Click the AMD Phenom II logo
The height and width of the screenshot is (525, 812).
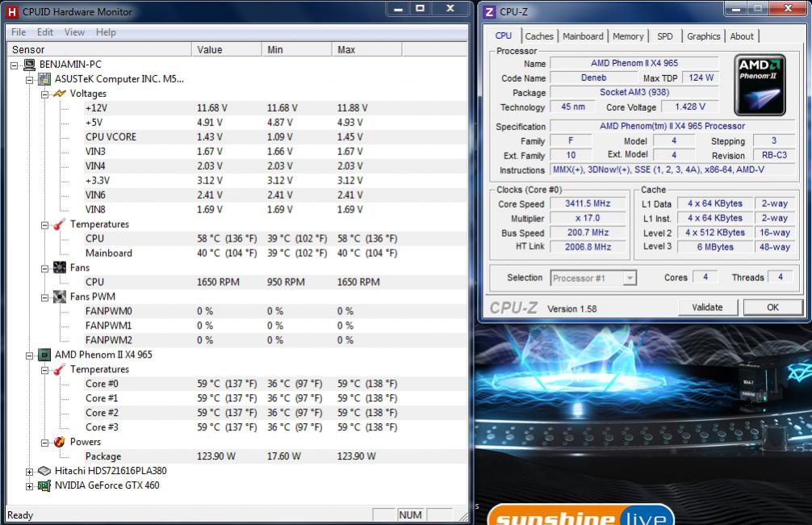(760, 85)
